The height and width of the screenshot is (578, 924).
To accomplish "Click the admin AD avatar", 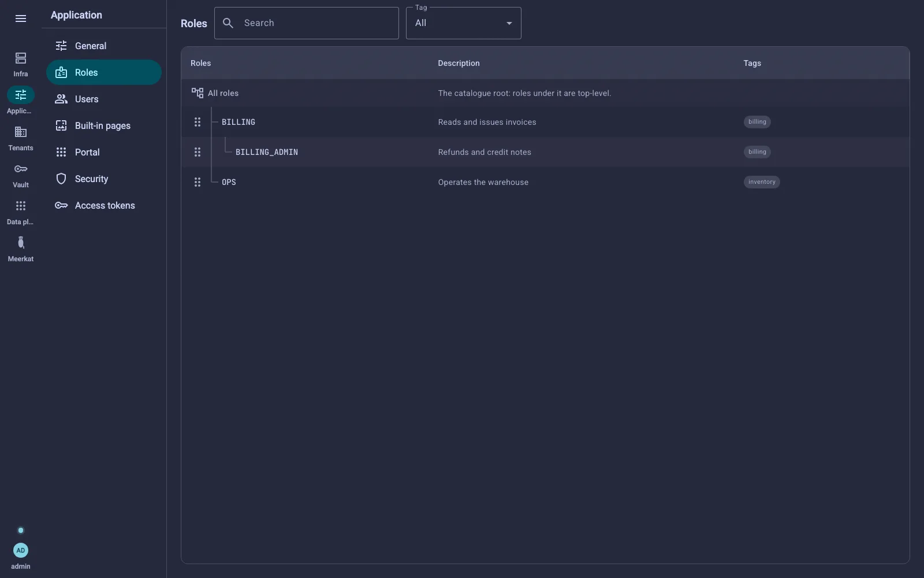I will (x=21, y=550).
